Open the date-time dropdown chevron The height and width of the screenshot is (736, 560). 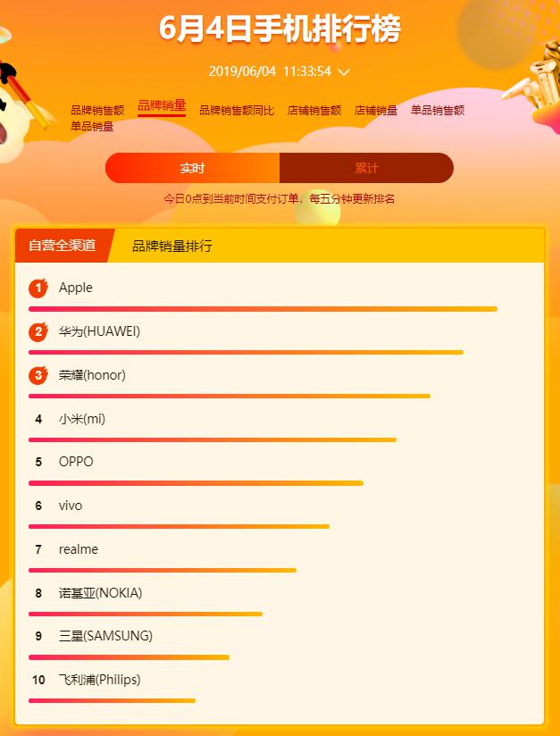(x=344, y=72)
